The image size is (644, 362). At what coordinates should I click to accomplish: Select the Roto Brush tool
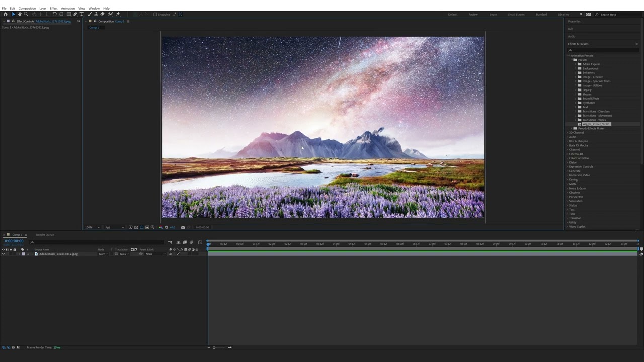coord(110,14)
